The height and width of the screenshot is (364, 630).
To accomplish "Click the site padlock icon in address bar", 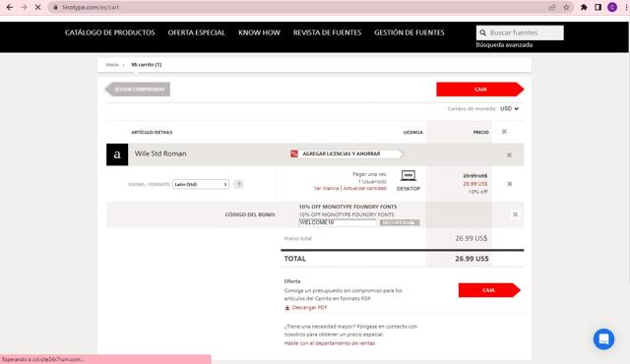I will pyautogui.click(x=56, y=7).
